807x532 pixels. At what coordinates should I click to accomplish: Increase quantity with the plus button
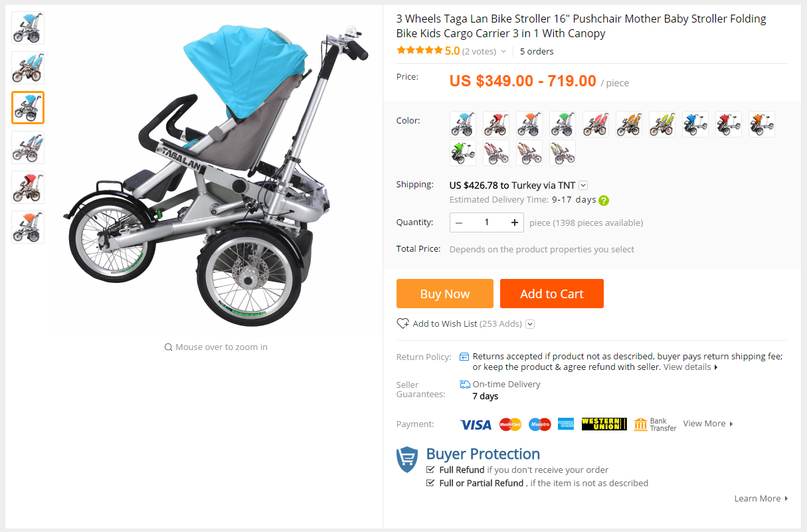click(514, 222)
